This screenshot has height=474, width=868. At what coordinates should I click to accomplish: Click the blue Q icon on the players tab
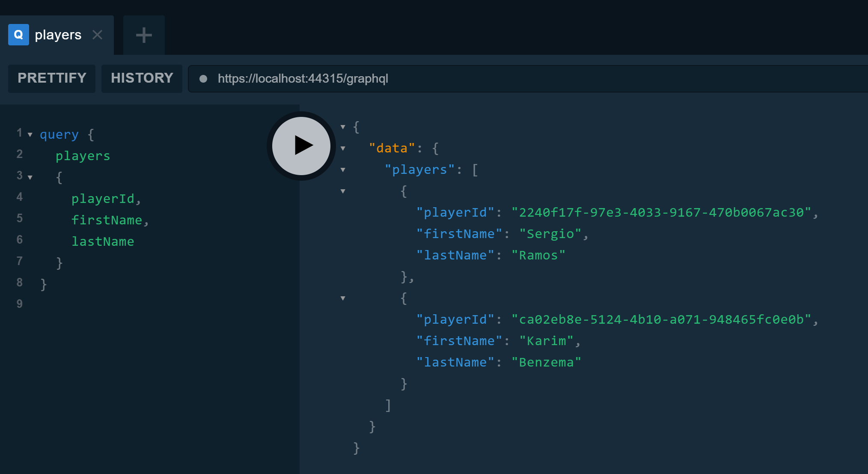pos(18,35)
